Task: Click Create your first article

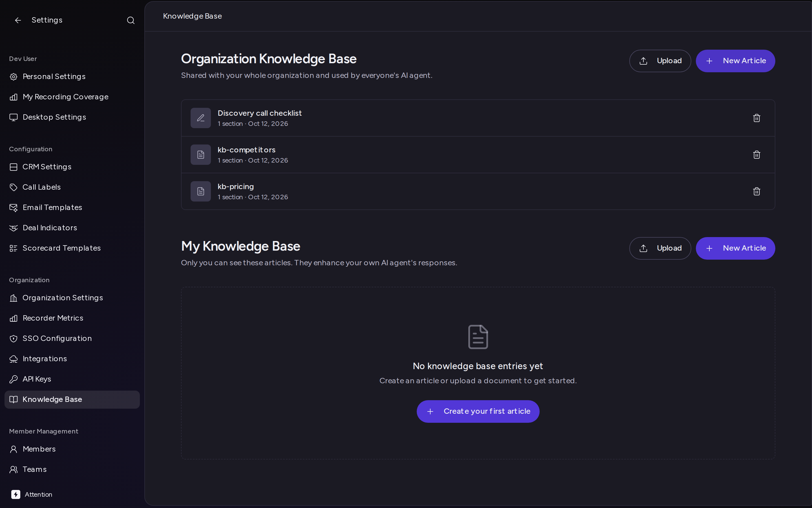Action: [x=478, y=411]
